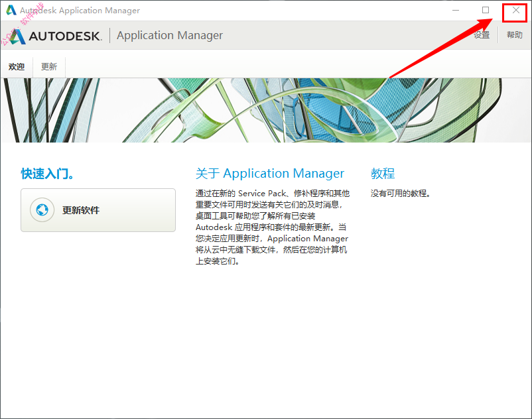
Task: Minimize the Application Manager window
Action: pyautogui.click(x=456, y=11)
